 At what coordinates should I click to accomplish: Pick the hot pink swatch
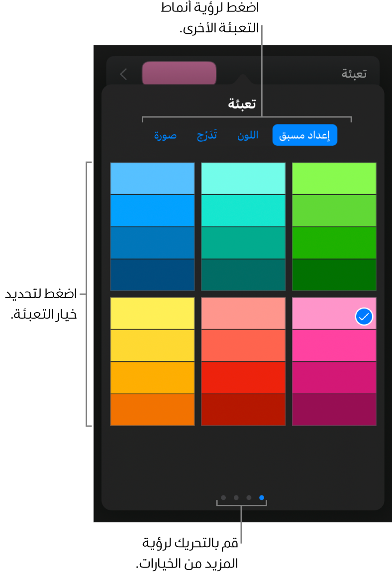[x=334, y=345]
